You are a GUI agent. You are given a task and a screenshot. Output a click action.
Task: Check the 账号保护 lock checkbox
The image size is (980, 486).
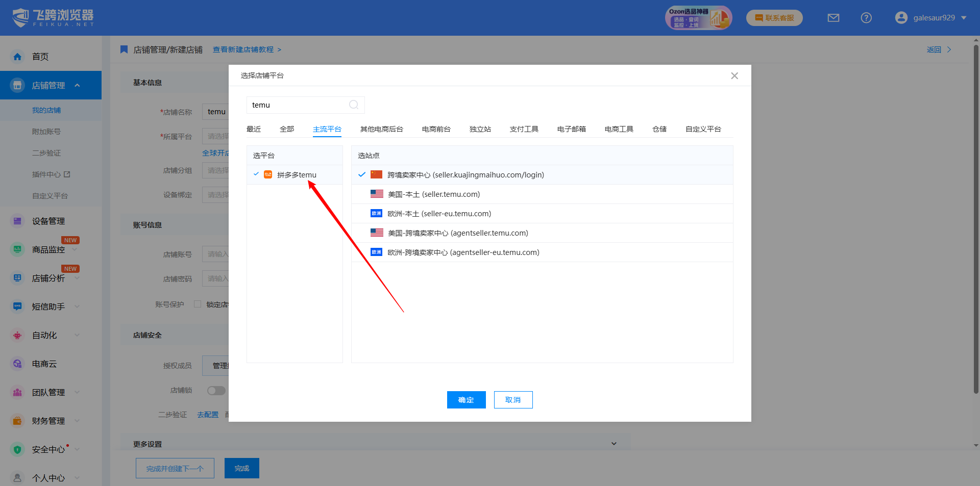coord(198,304)
